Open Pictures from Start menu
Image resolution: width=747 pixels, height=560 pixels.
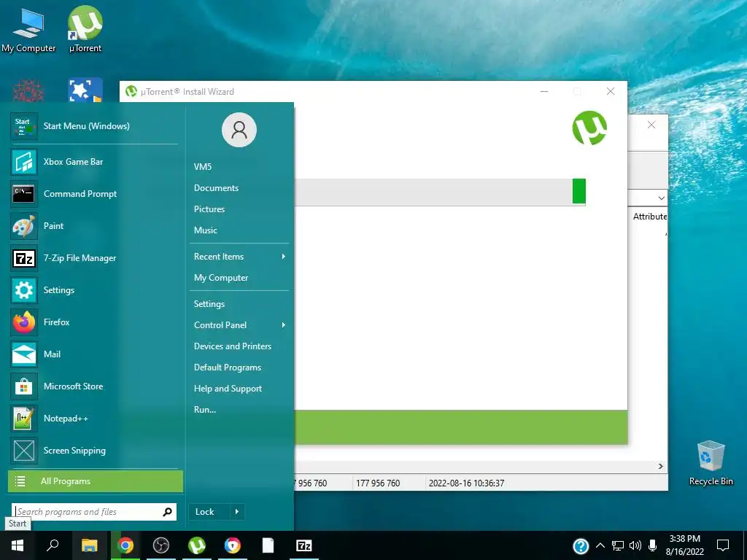pyautogui.click(x=209, y=209)
